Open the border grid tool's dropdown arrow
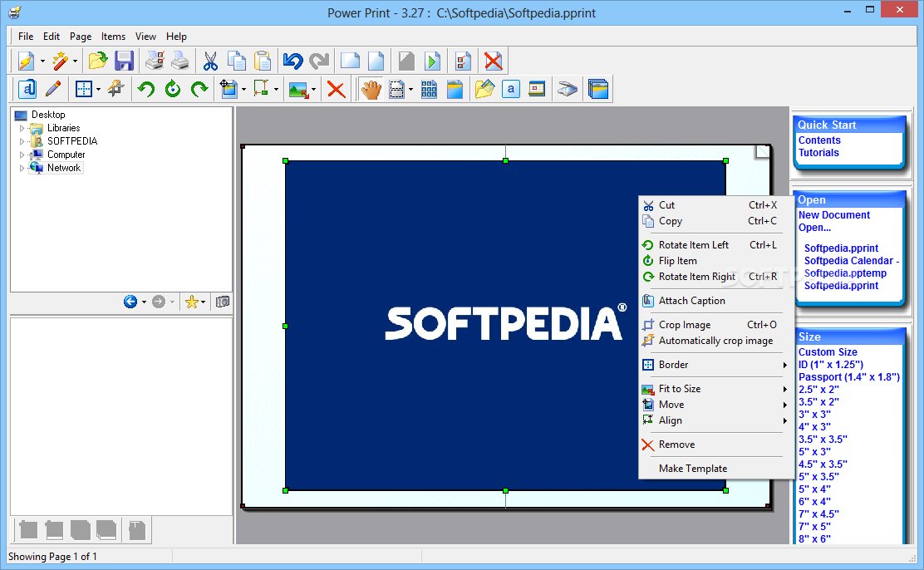924x570 pixels. click(x=98, y=90)
